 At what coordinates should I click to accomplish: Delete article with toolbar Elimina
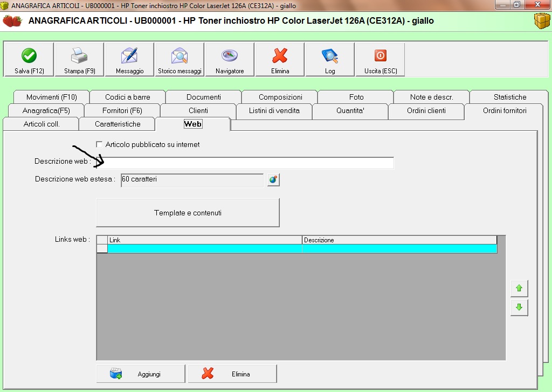click(280, 60)
